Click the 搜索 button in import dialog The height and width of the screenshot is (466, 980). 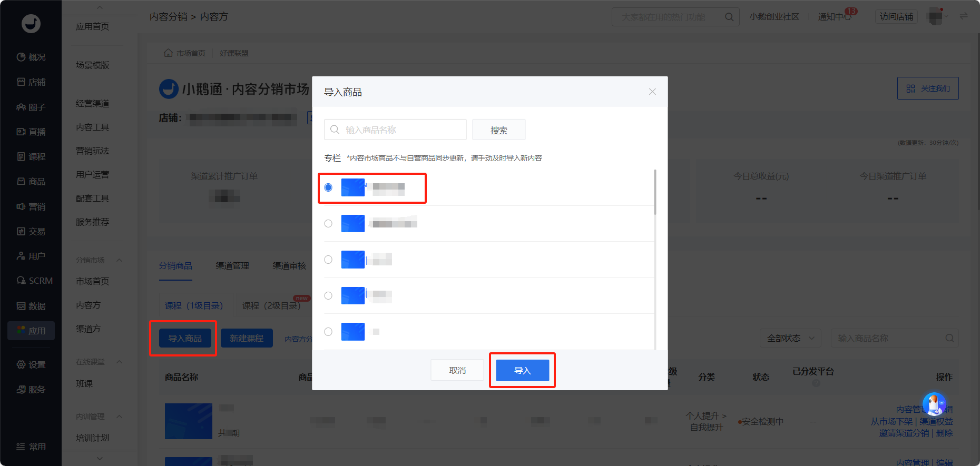498,130
